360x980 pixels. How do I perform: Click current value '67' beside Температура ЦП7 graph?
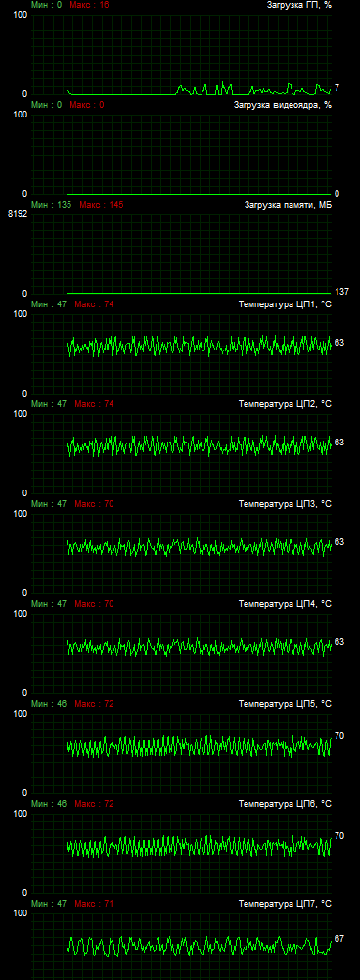click(339, 939)
